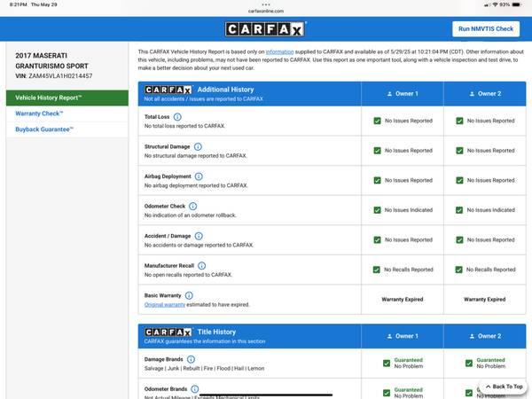
Task: Click the Run NMVTIS Check button
Action: pyautogui.click(x=486, y=29)
